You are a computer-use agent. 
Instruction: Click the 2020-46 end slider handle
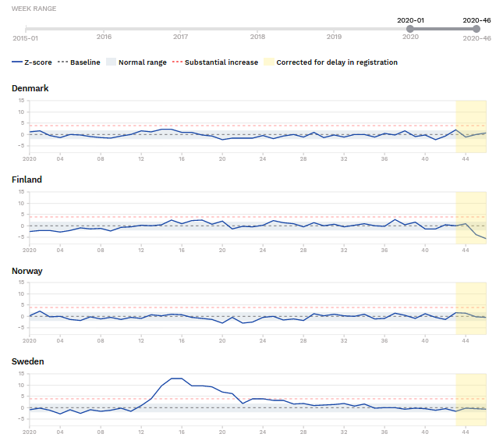[x=476, y=29]
